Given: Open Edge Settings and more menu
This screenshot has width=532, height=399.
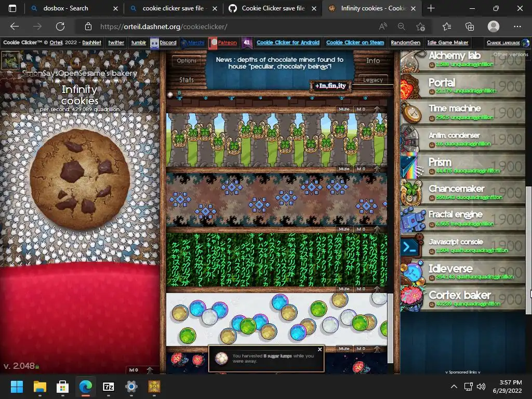Looking at the screenshot, I should (517, 26).
